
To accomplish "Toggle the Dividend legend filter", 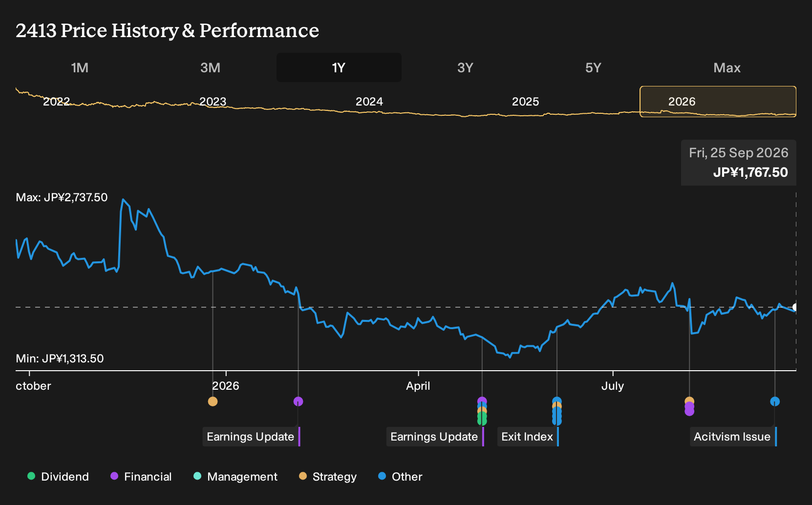I will (58, 477).
